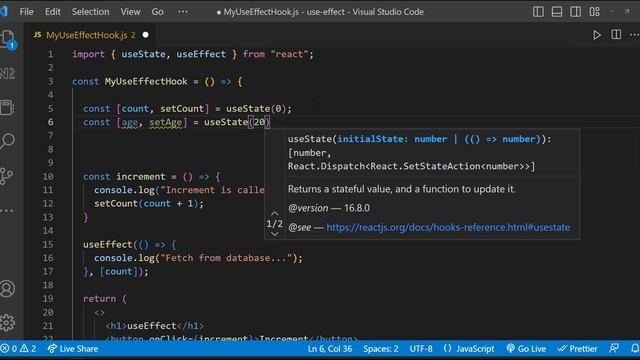640x360 pixels.
Task: Open the reactjs.org hooks reference link
Action: coord(448,227)
